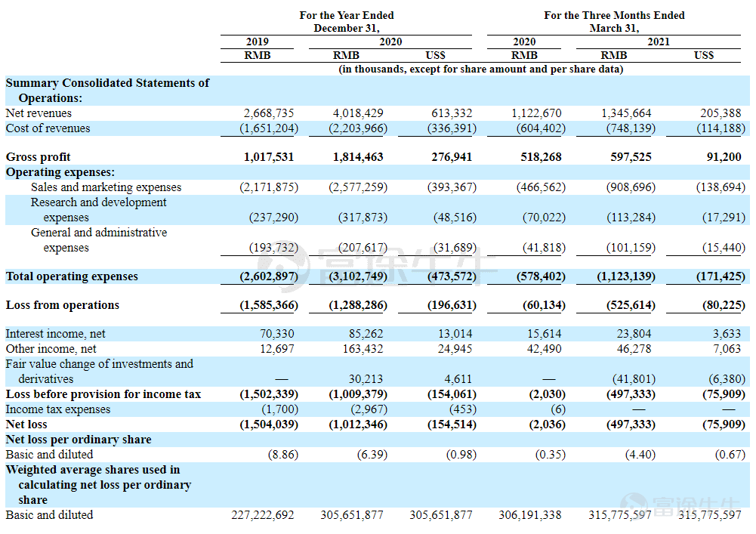This screenshot has width=756, height=534.
Task: Click total operating expenses (2,602,897)
Action: pyautogui.click(x=269, y=276)
